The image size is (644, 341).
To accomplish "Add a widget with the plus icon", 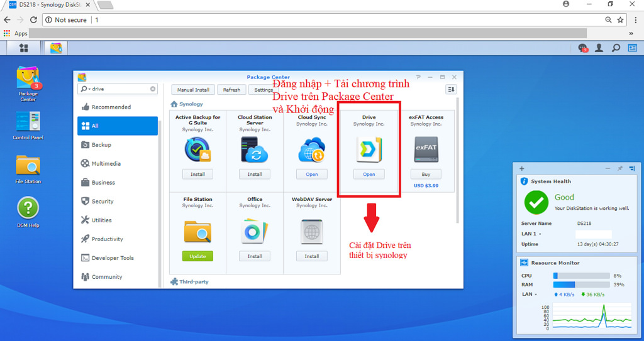I will coord(521,168).
